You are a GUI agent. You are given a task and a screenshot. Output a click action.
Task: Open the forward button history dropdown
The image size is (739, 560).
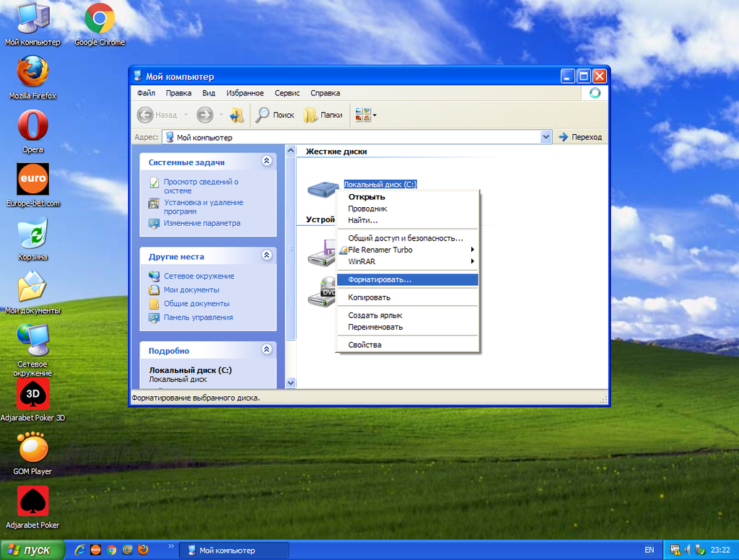tap(221, 115)
